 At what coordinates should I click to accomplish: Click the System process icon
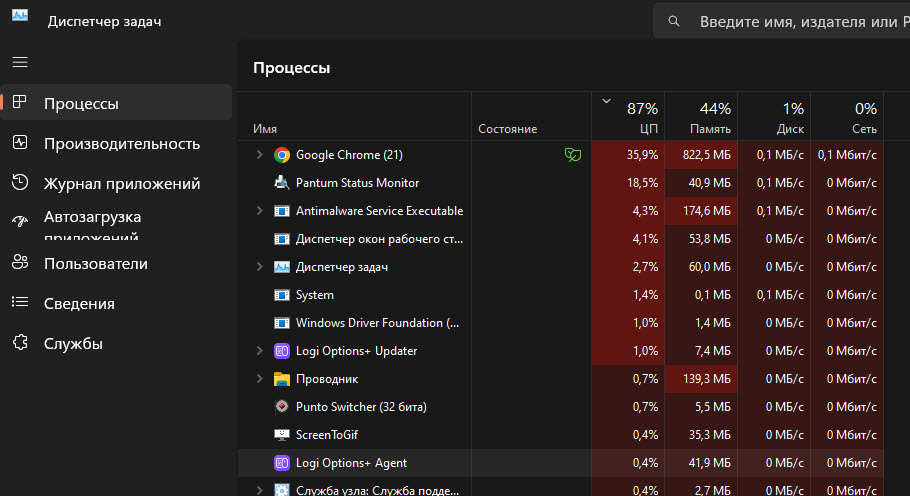[x=281, y=295]
